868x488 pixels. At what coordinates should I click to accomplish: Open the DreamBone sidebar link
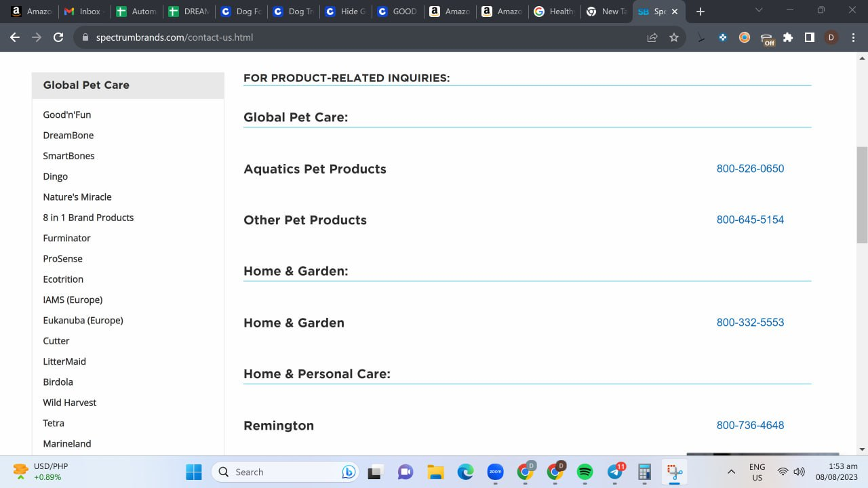pos(68,136)
